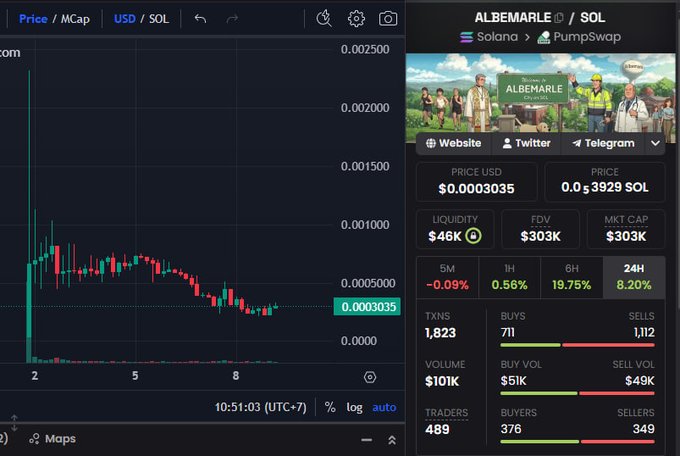Take a chart snapshot with camera icon
Image resolution: width=680 pixels, height=456 pixels.
click(x=388, y=19)
